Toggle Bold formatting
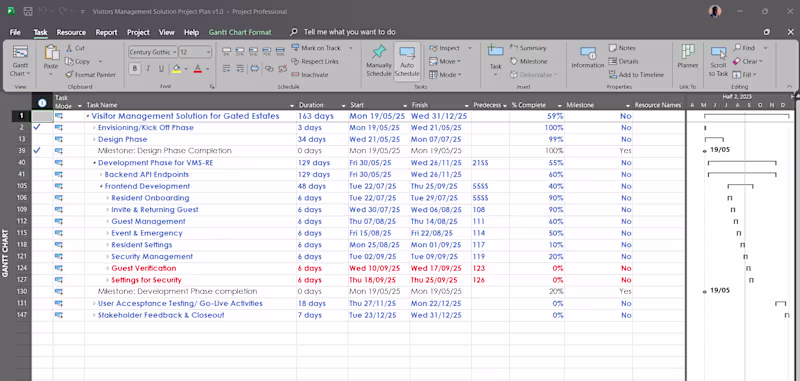800x381 pixels. [x=135, y=68]
